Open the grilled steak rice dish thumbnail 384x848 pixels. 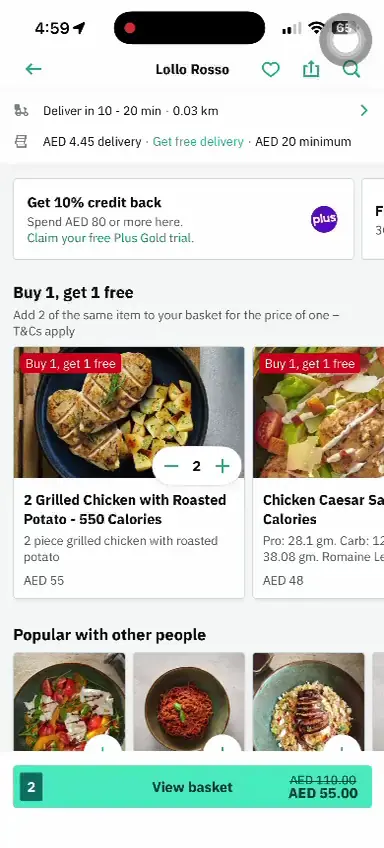click(308, 701)
